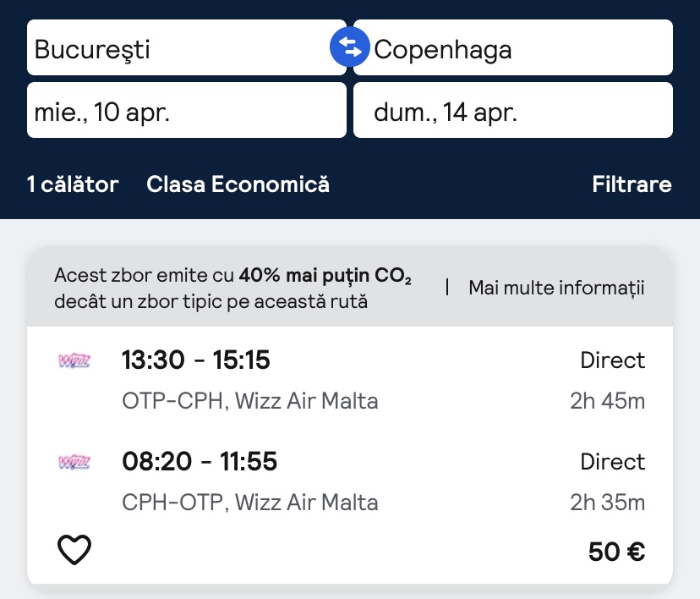The height and width of the screenshot is (599, 700).
Task: Select the 08:20 - 11:55 return flight
Action: [x=200, y=462]
